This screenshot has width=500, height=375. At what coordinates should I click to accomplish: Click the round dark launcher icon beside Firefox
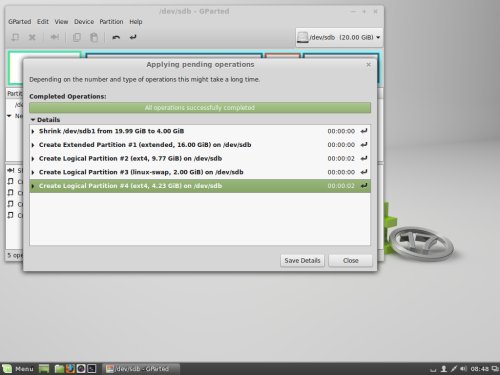point(81,369)
